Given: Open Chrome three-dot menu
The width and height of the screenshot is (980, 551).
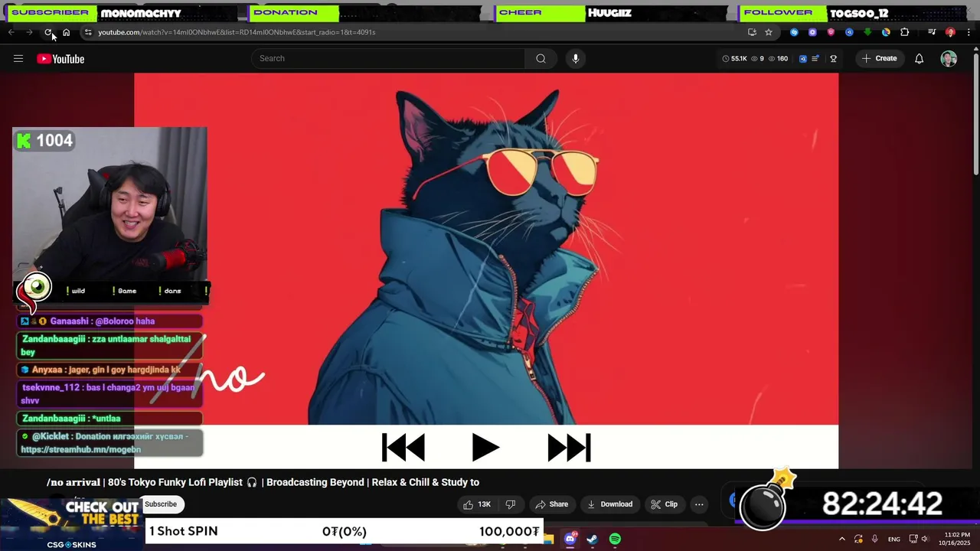Looking at the screenshot, I should click(x=969, y=32).
